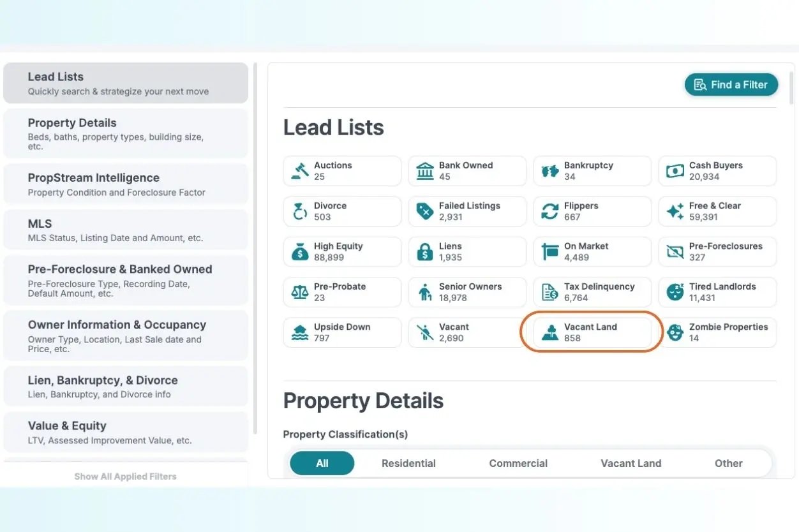Select the circled Vacant Land lead card
Image resolution: width=799 pixels, height=532 pixels.
[591, 332]
